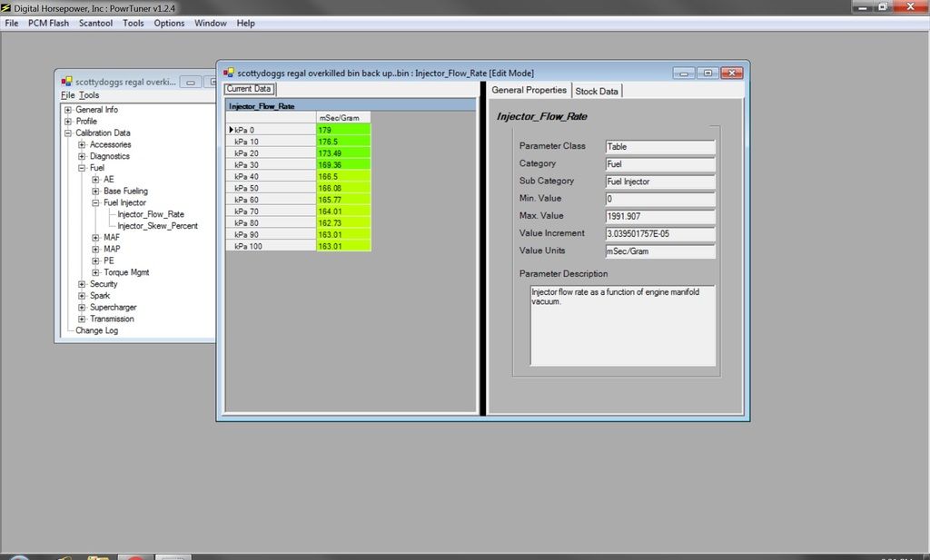
Task: Click the Sub Category field
Action: [x=660, y=182]
